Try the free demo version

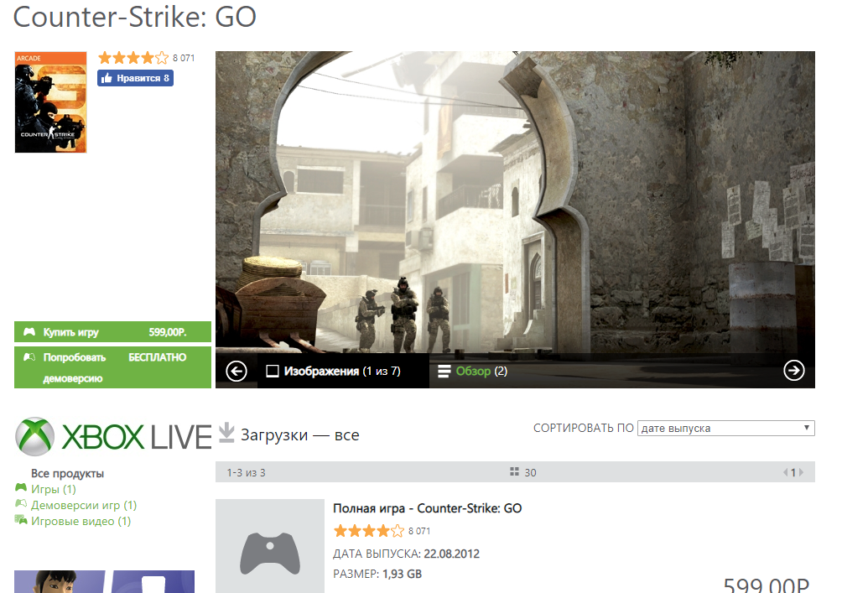(x=112, y=367)
